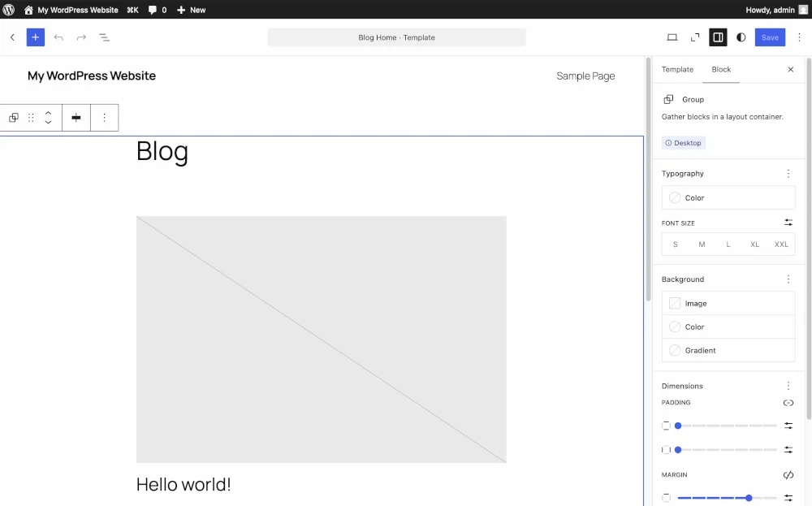Open the Background Image picker
This screenshot has width=812, height=506.
point(728,304)
